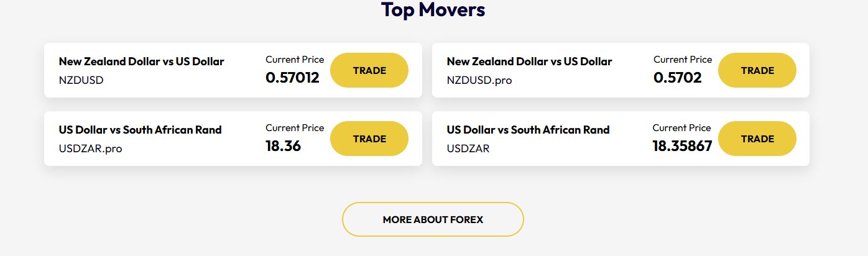The image size is (868, 256).
Task: Click Current Price label above 18.35867
Action: pos(681,128)
